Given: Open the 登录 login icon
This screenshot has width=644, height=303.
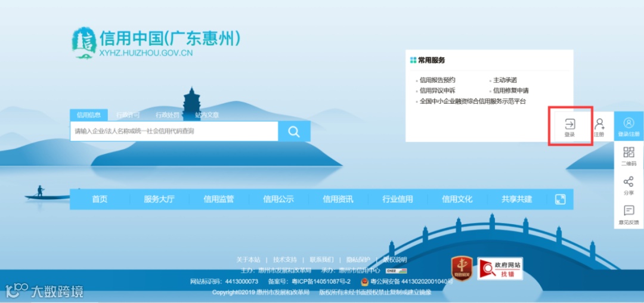Looking at the screenshot, I should click(570, 127).
